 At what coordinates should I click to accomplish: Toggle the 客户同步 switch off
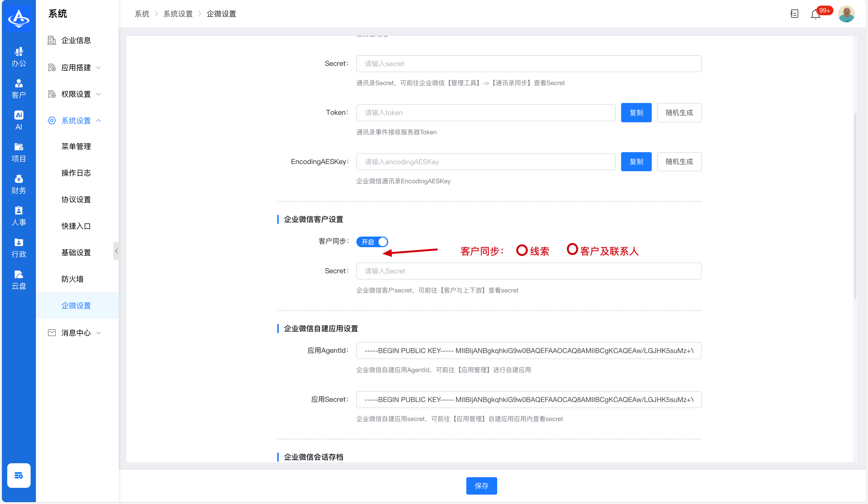pos(372,242)
